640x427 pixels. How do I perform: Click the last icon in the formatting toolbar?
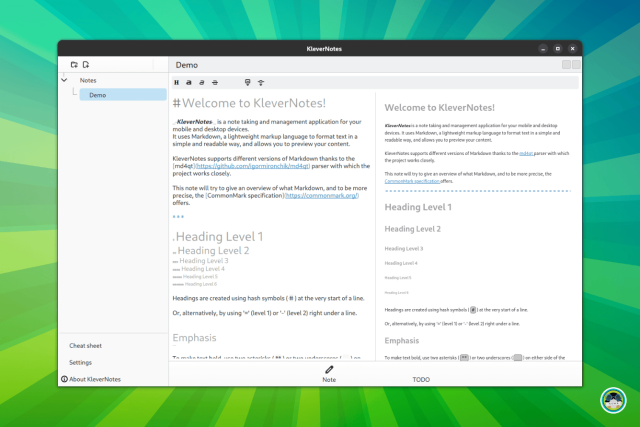262,82
